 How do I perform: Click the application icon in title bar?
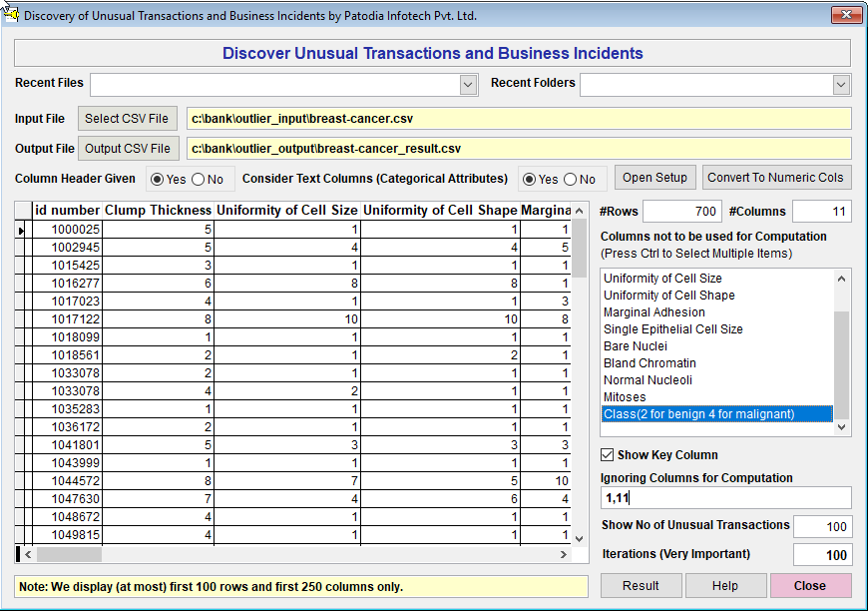pos(11,15)
